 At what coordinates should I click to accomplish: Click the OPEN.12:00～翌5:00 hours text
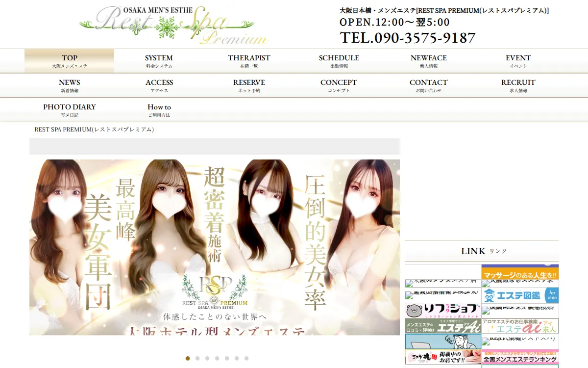(x=395, y=22)
